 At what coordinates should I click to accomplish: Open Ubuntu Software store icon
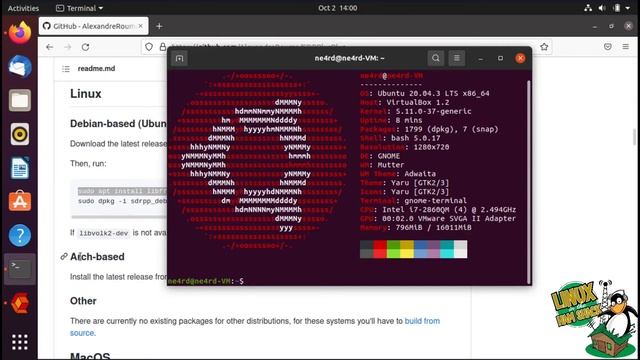20,201
